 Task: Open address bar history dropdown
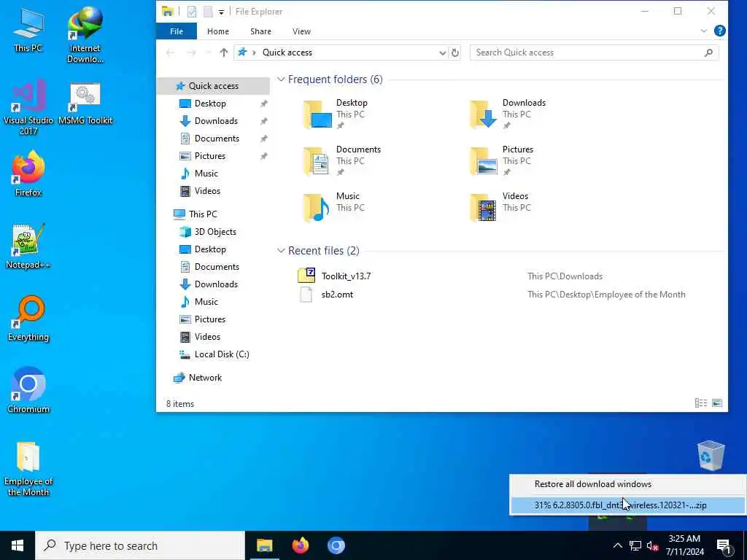tap(442, 52)
